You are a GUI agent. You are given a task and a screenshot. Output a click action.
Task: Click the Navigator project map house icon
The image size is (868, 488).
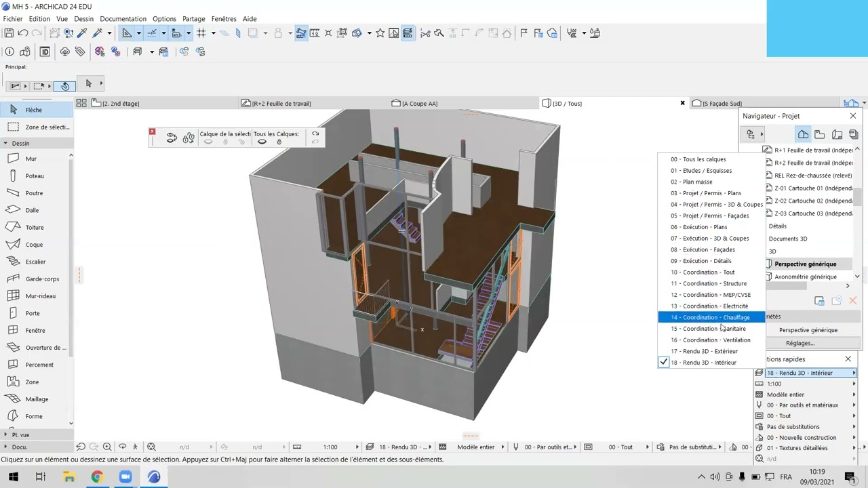coord(803,134)
